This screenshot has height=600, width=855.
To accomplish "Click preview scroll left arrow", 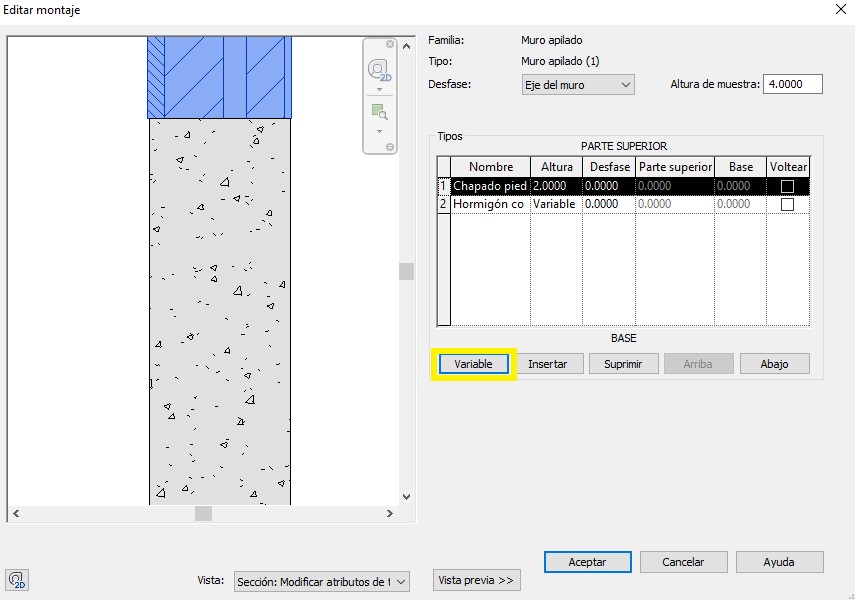I will (16, 514).
